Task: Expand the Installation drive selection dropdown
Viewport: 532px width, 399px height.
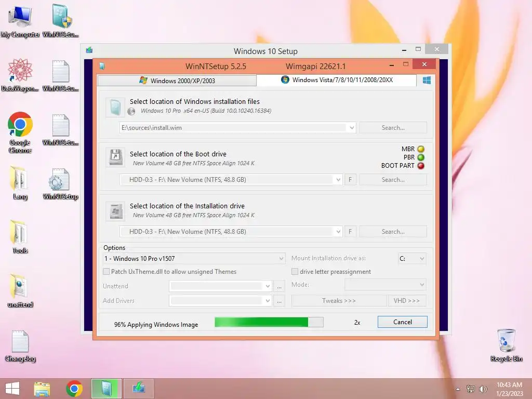Action: point(338,232)
